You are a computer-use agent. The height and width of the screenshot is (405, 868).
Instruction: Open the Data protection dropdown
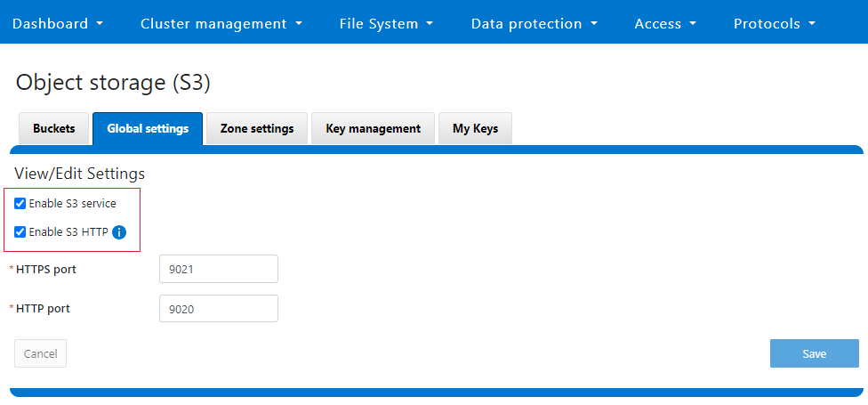pyautogui.click(x=534, y=24)
